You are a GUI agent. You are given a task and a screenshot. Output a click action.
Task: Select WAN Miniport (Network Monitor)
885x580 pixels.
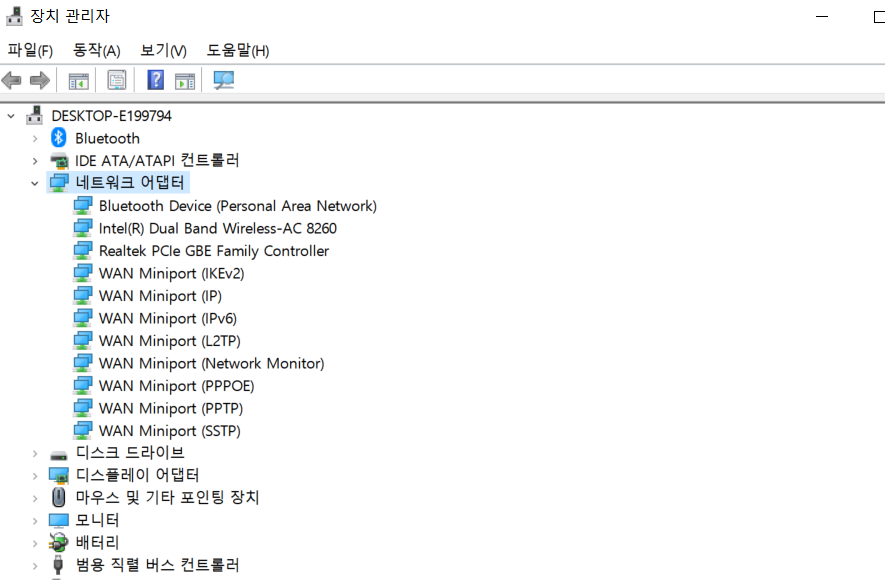tap(212, 363)
